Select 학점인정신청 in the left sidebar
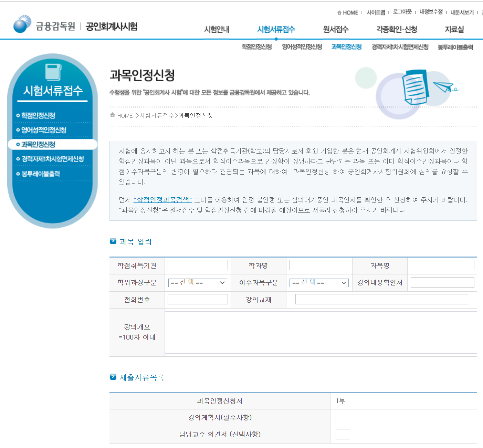This screenshot has height=448, width=483. [38, 115]
